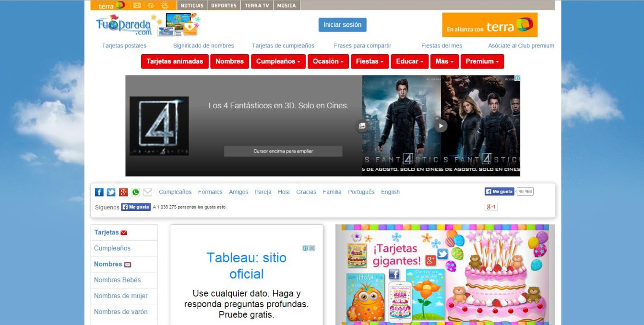Click the Formales category link
The width and height of the screenshot is (644, 325).
210,192
